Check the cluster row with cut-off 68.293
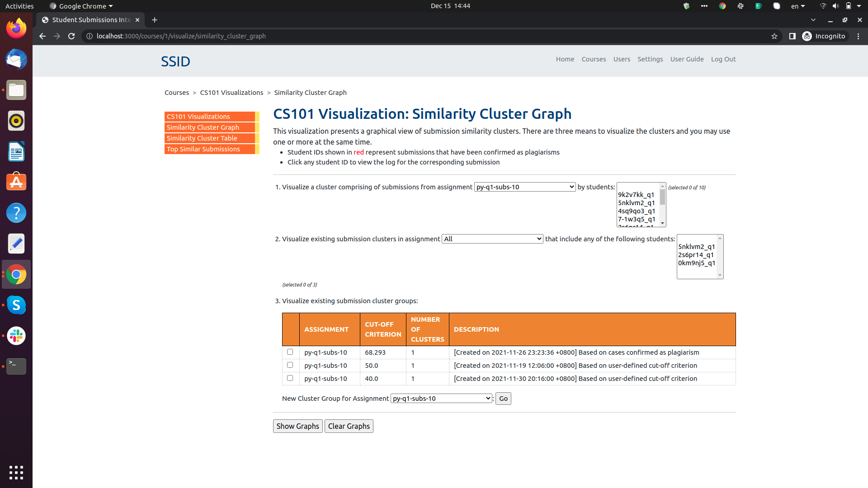The width and height of the screenshot is (868, 488). click(x=290, y=352)
